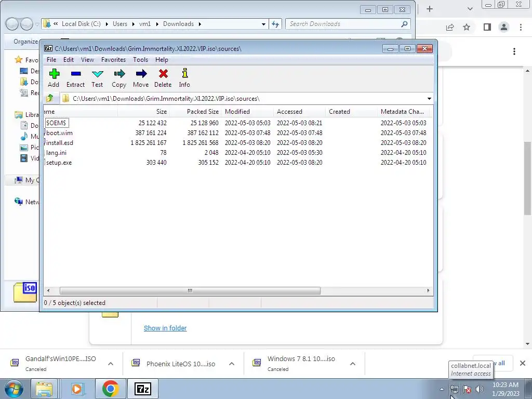Sort by the Created column header

click(x=351, y=112)
